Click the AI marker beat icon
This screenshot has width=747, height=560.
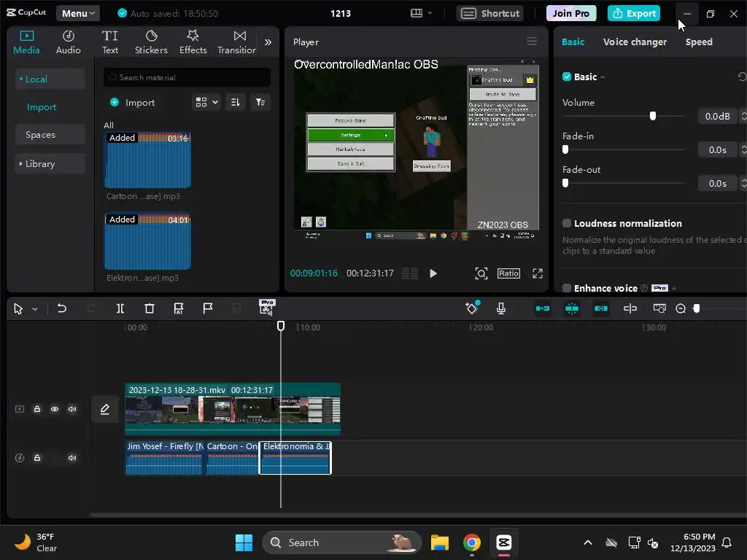click(178, 308)
